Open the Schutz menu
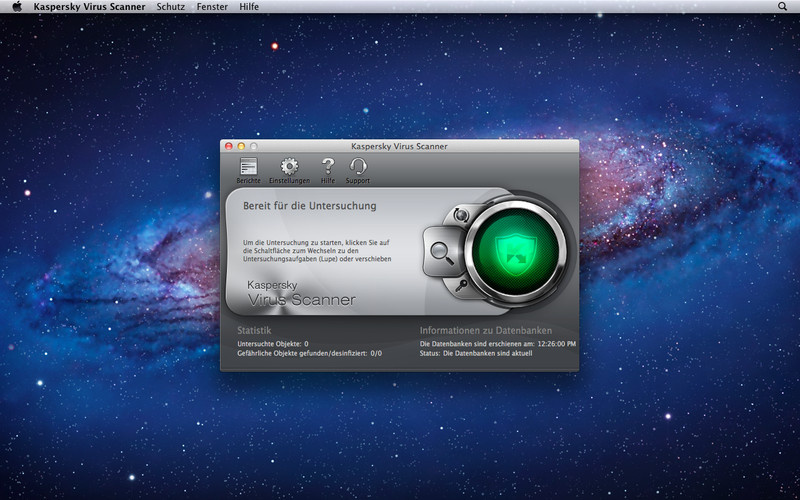The width and height of the screenshot is (800, 500). (169, 7)
